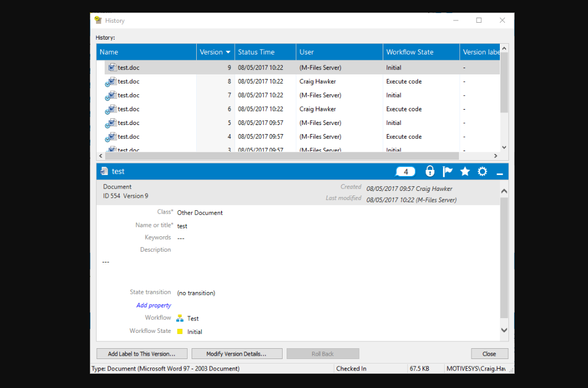The height and width of the screenshot is (388, 588).
Task: Click the permissions lock icon
Action: [x=430, y=171]
